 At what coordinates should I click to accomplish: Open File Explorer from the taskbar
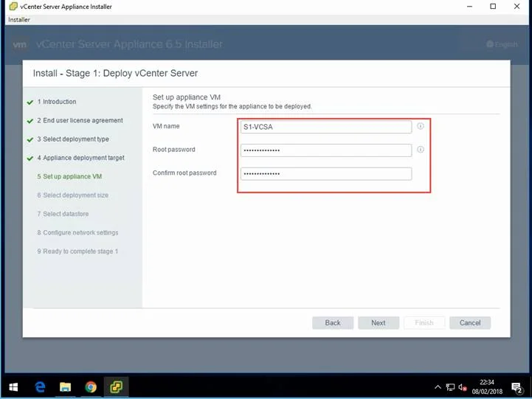65,386
